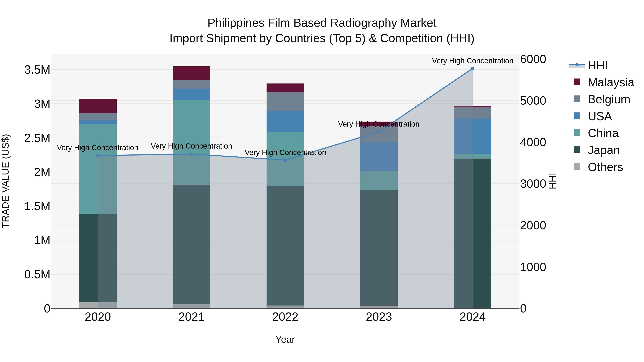Click the 2023 HHI line marker
Viewport: 644px width, 362px height.
tap(379, 132)
